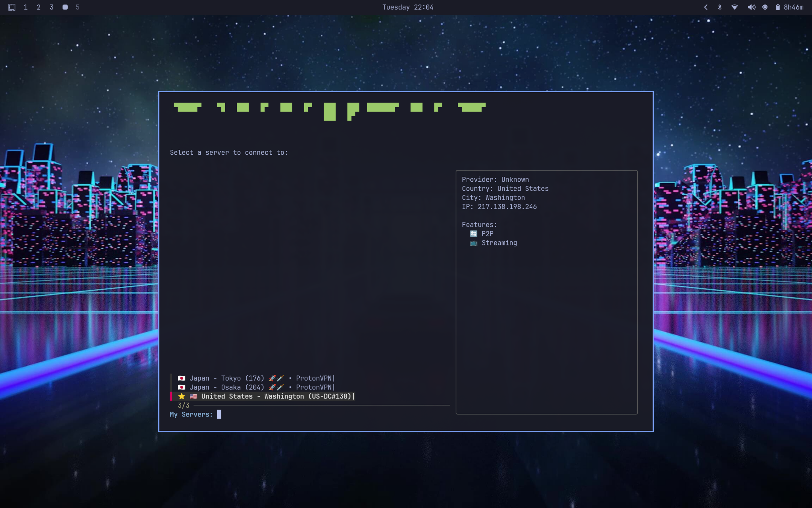Switch to workspace 2
The image size is (812, 508).
coord(38,7)
